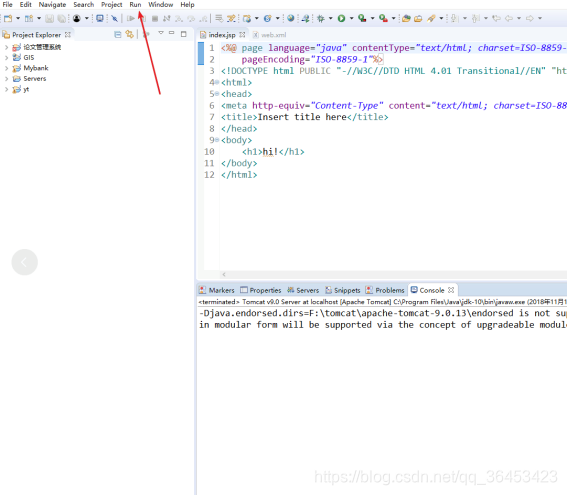Click the Coverage run toolbar icon
The height and width of the screenshot is (495, 567).
tap(362, 18)
